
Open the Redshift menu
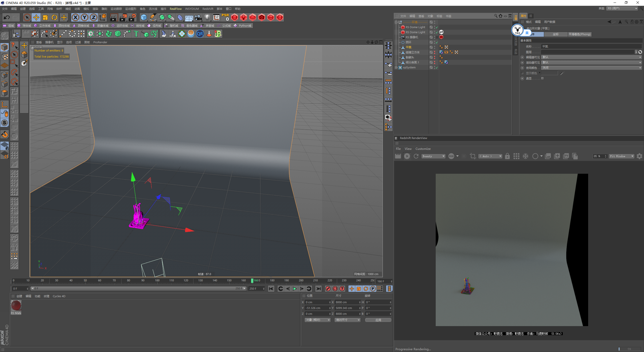click(208, 9)
